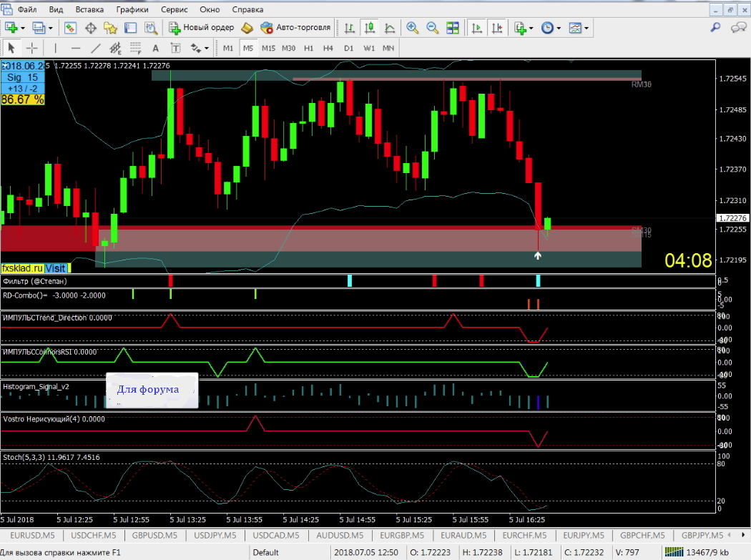Zoom in on the chart
The width and height of the screenshot is (751, 560).
(x=412, y=28)
